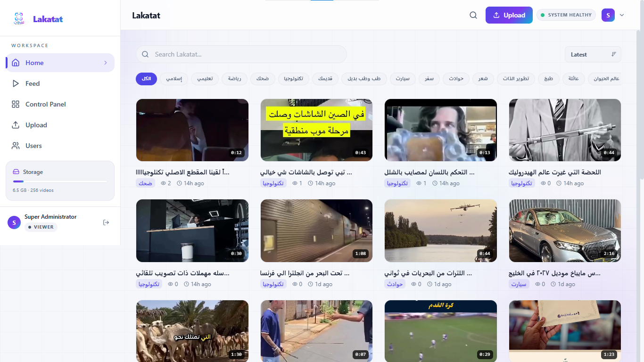Click the title تحت البحر من انجلترا الي فرنسا

pos(305,273)
